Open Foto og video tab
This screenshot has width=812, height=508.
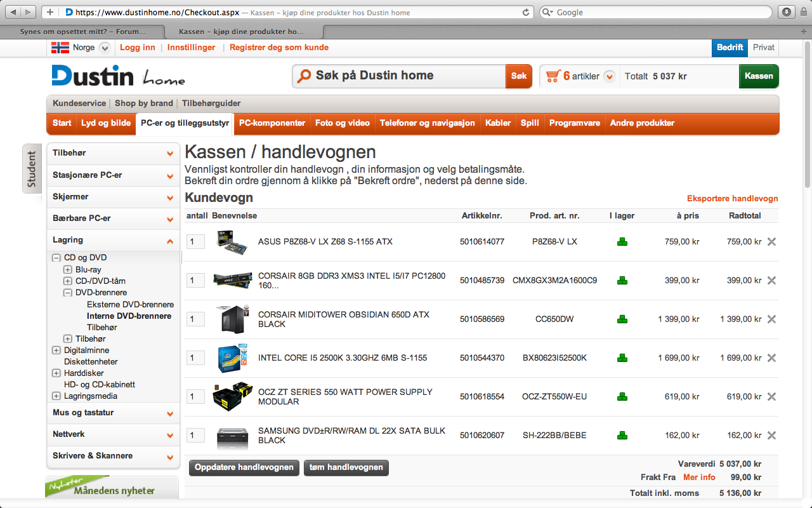pos(343,123)
